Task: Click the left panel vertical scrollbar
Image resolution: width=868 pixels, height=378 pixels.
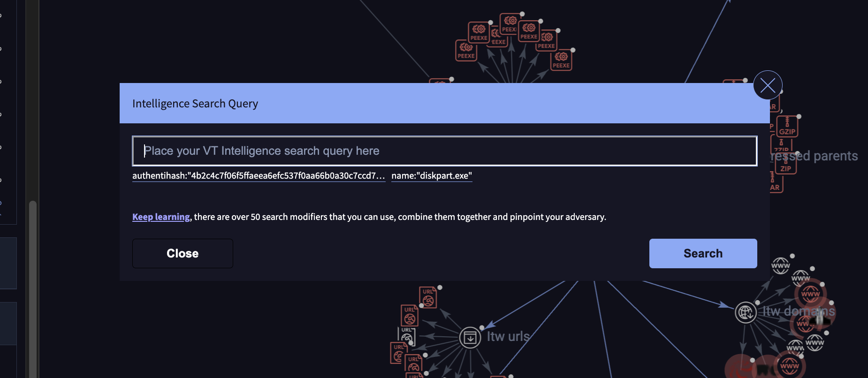Action: tap(32, 288)
